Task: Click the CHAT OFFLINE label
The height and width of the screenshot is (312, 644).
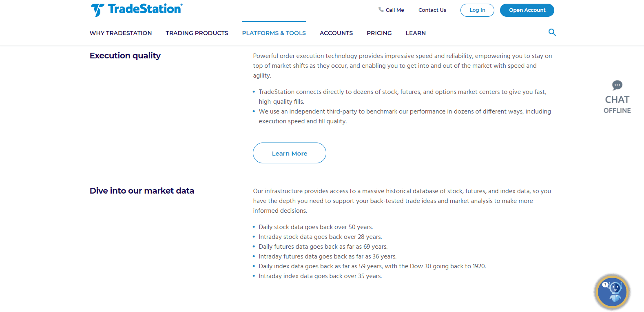Action: [617, 105]
